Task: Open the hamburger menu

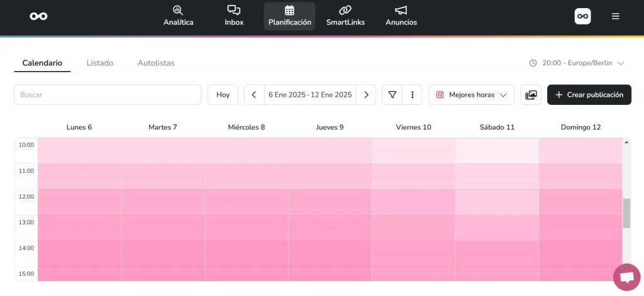Action: (615, 16)
